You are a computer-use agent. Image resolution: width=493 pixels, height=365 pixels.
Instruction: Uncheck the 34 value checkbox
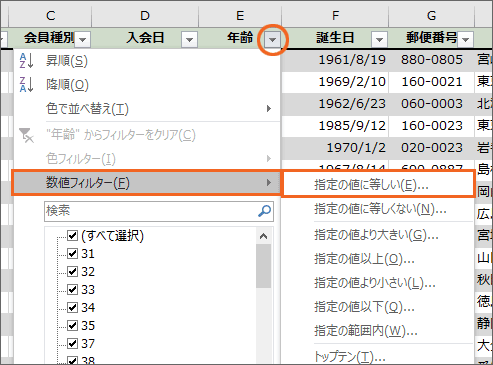pos(72,307)
